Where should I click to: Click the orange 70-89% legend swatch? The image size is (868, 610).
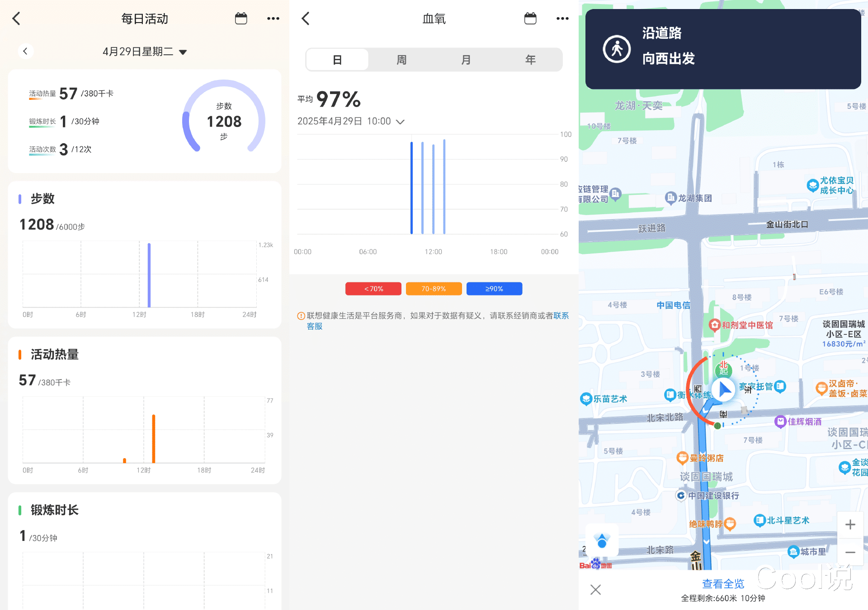click(x=434, y=289)
